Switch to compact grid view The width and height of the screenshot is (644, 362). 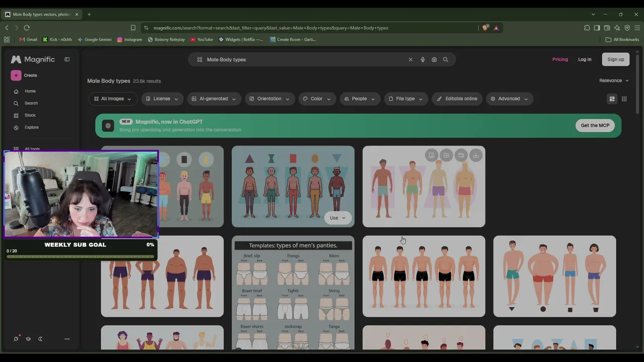pyautogui.click(x=624, y=99)
